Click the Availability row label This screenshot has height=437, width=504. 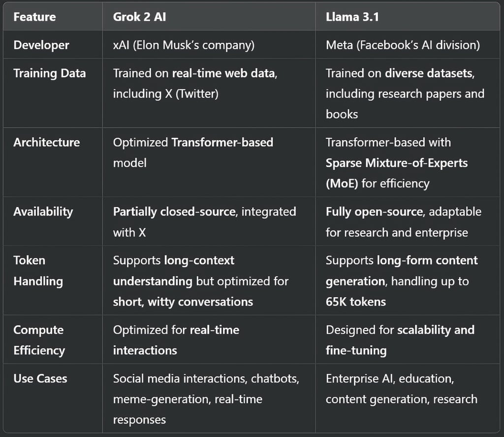(x=43, y=212)
